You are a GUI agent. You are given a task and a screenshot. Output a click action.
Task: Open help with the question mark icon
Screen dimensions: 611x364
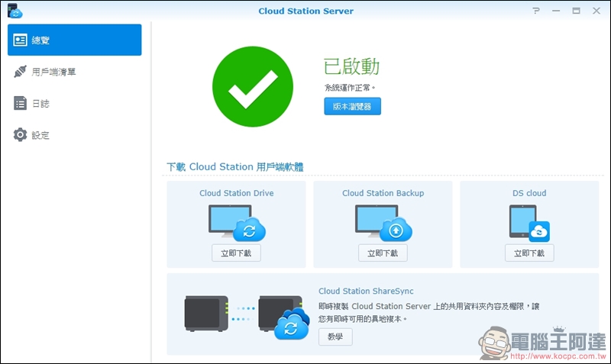[x=536, y=11]
